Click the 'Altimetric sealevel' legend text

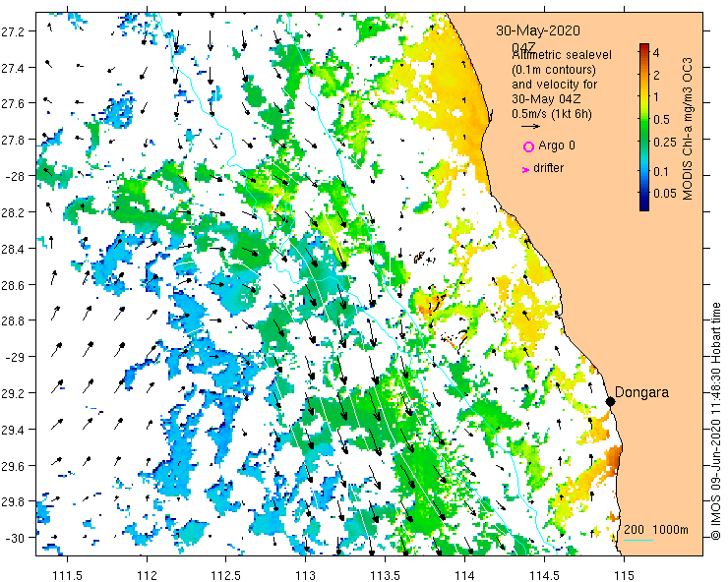point(562,55)
